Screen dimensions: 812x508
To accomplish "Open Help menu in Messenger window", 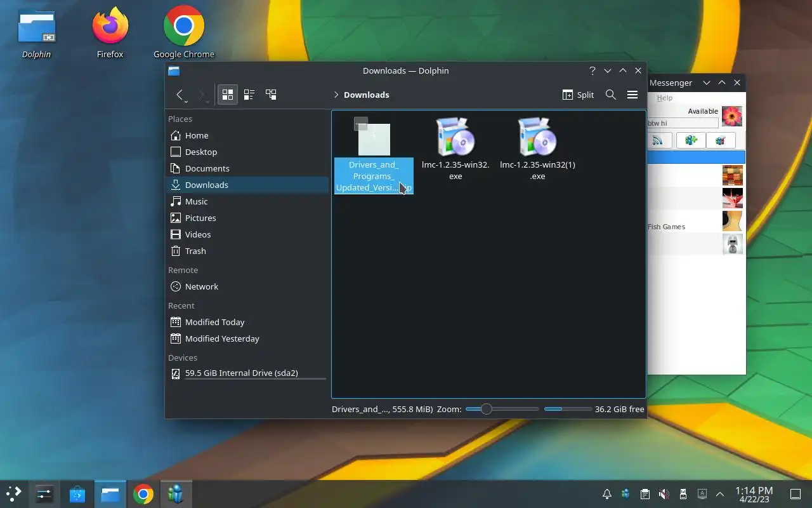I will coord(664,98).
